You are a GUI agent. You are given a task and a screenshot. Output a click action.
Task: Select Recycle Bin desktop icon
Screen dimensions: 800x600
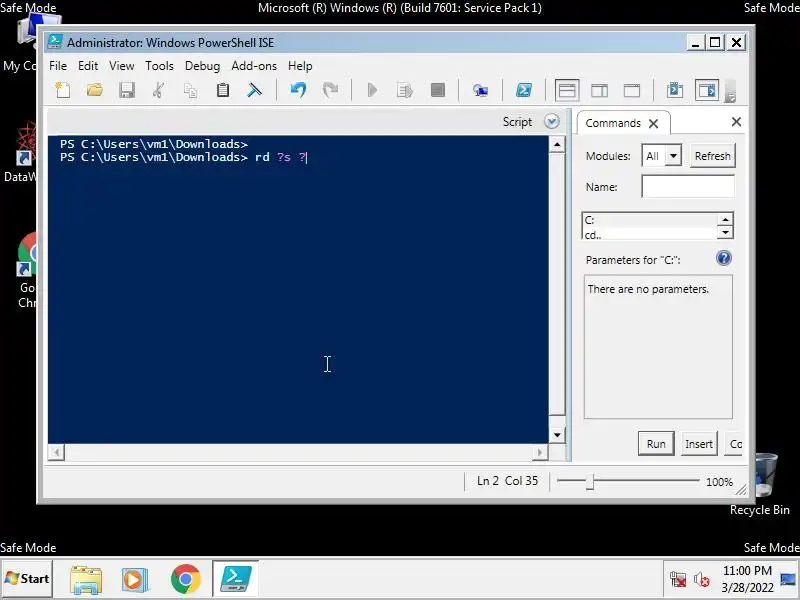coord(760,484)
